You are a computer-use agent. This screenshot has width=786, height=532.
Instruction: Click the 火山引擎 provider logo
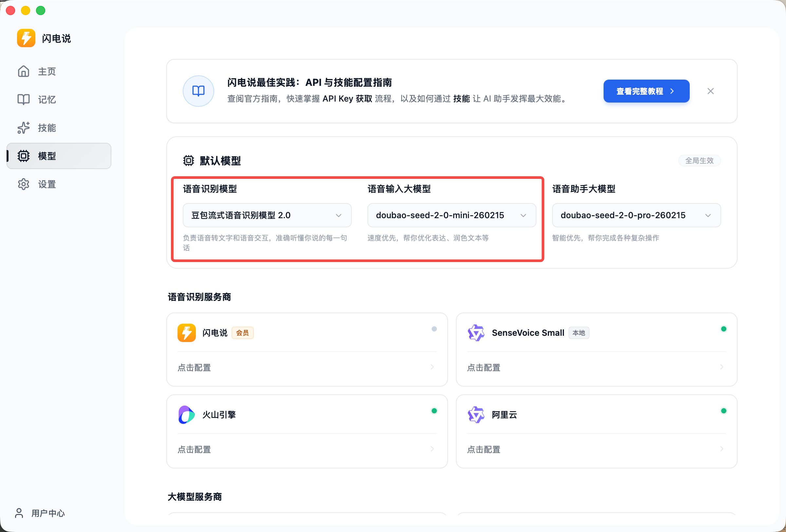point(187,415)
